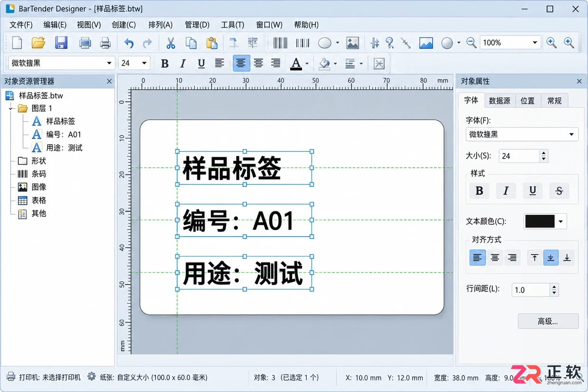Open the 编辑(E) menu
The height and width of the screenshot is (392, 588).
point(55,25)
